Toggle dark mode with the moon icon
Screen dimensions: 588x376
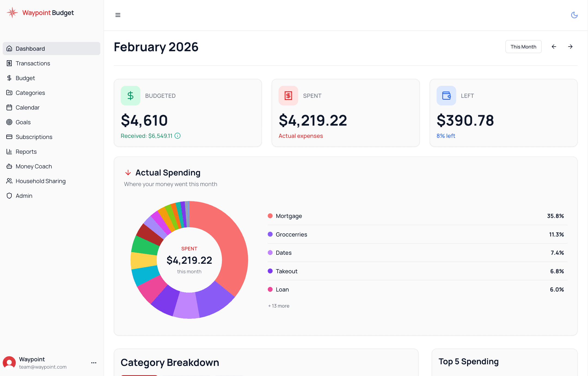point(574,15)
